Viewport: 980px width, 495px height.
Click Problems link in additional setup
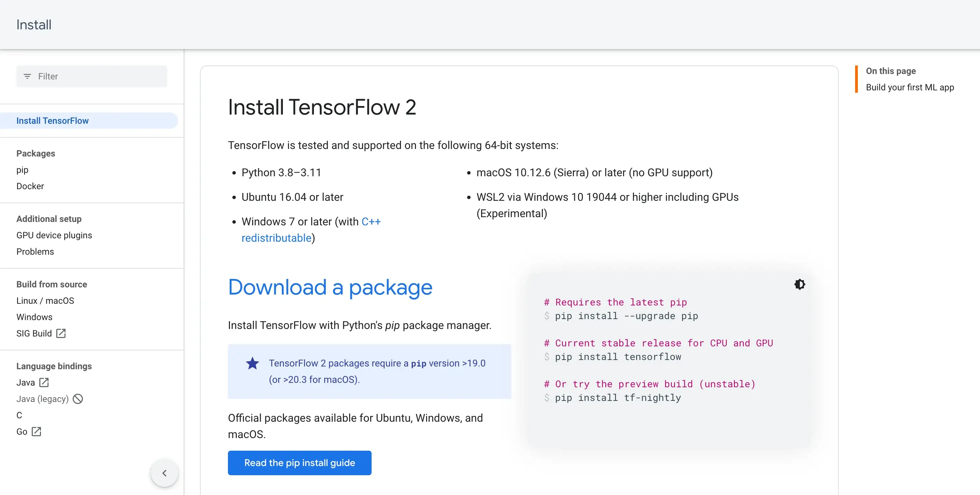point(35,251)
